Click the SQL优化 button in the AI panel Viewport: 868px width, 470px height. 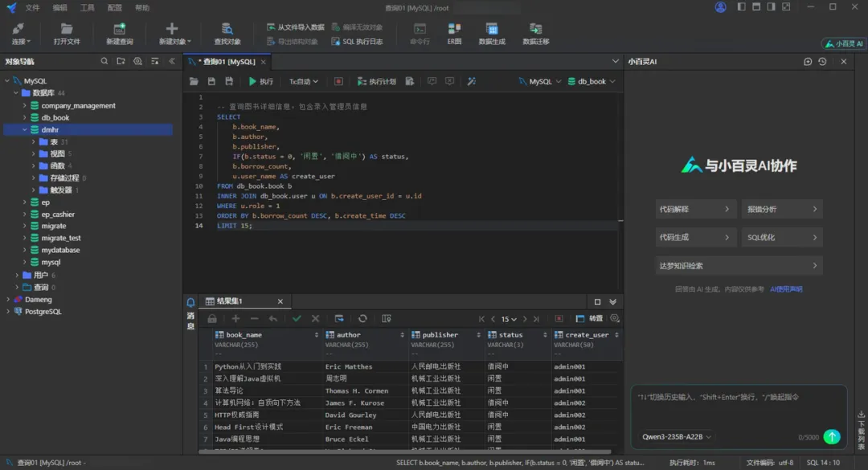coord(781,237)
